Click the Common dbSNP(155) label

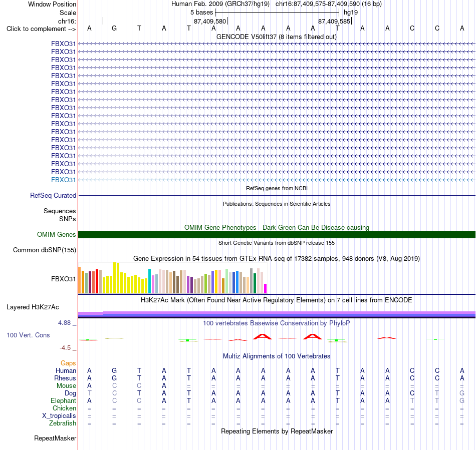44,250
